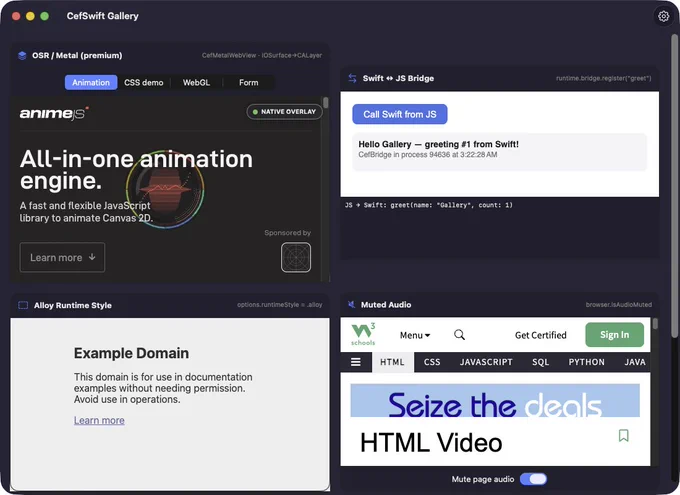This screenshot has width=680, height=495.
Task: Click the animejs panel scrollbar thumb
Action: click(x=325, y=102)
